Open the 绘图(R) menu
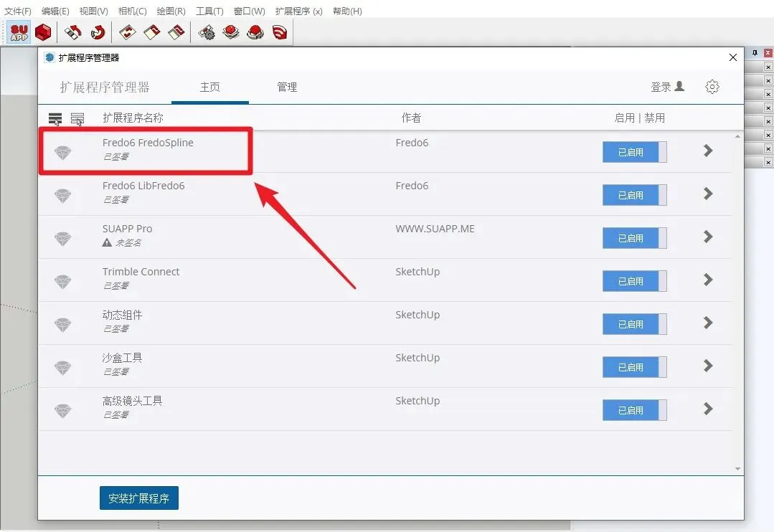 point(171,11)
